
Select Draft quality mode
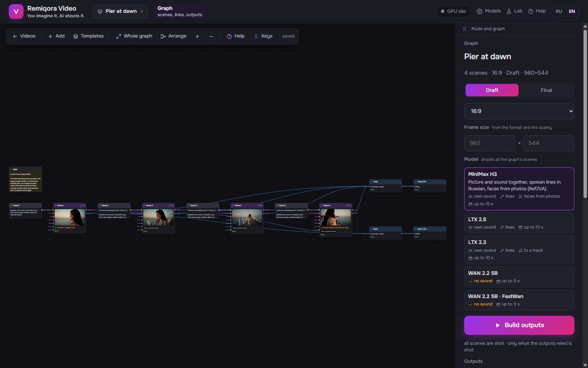[x=492, y=90]
